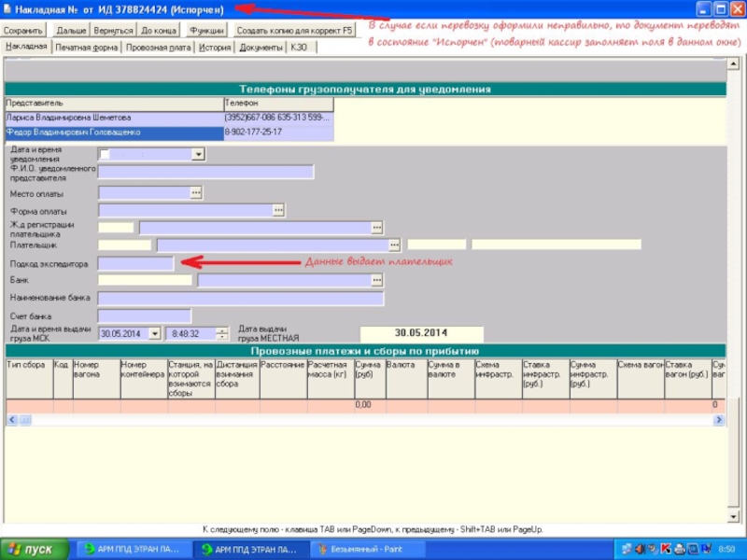Open browse button next to Место оплаты
Screen dimensions: 747x560
coord(196,192)
